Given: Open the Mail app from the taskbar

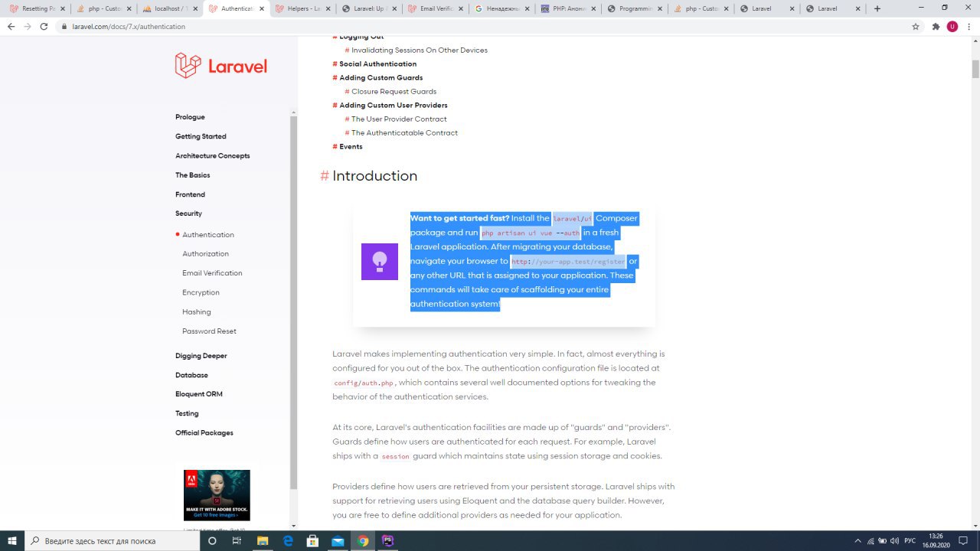Looking at the screenshot, I should point(338,540).
